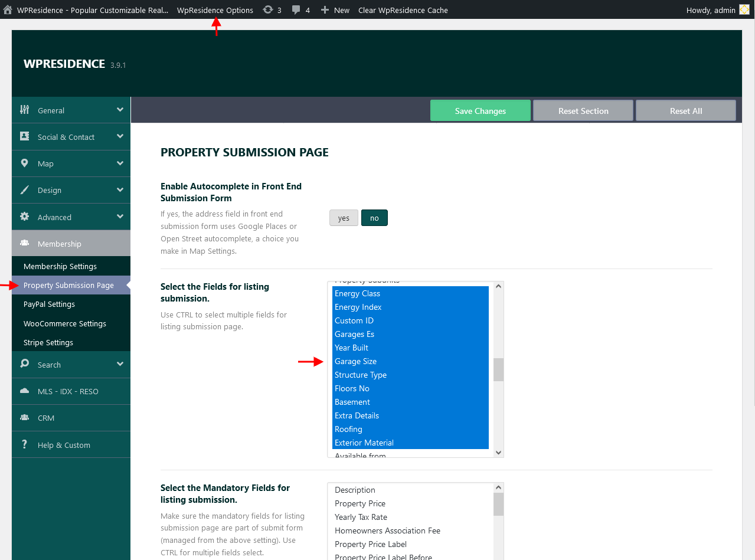Screen dimensions: 755x560
Task: Click the fields list scroll up arrow
Action: pyautogui.click(x=499, y=286)
